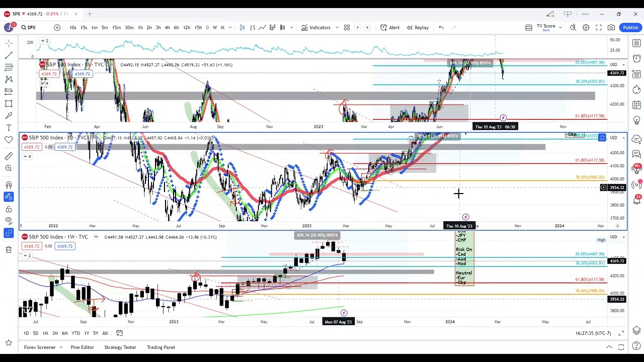Select the text annotation tool
This screenshot has width=644, height=362.
9,128
